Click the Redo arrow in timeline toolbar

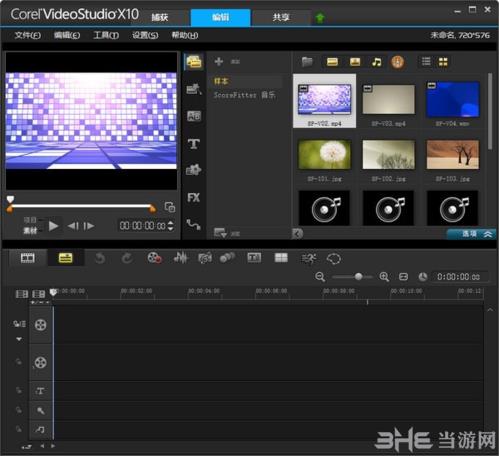(127, 258)
